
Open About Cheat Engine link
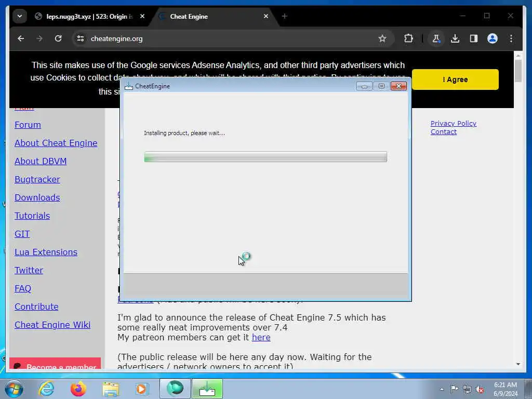click(56, 143)
